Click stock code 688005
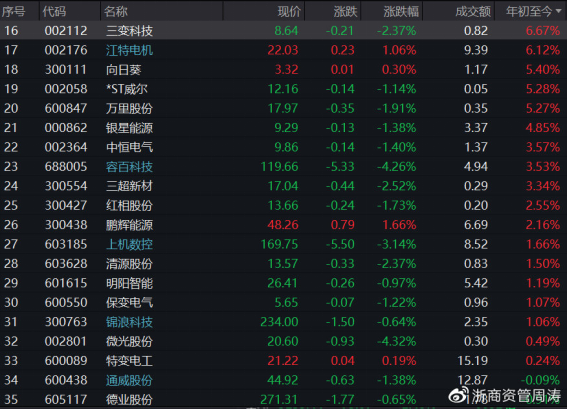The width and height of the screenshot is (567, 409). click(66, 166)
